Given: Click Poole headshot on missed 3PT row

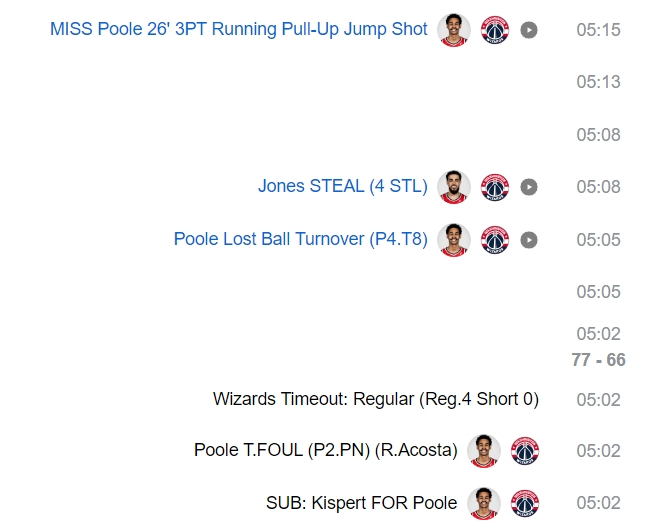Looking at the screenshot, I should [454, 30].
